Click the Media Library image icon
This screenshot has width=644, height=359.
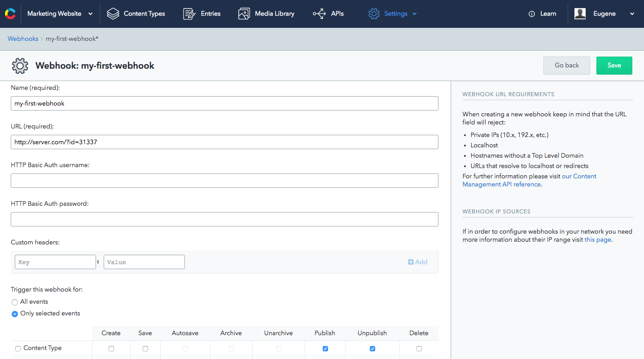coord(244,14)
